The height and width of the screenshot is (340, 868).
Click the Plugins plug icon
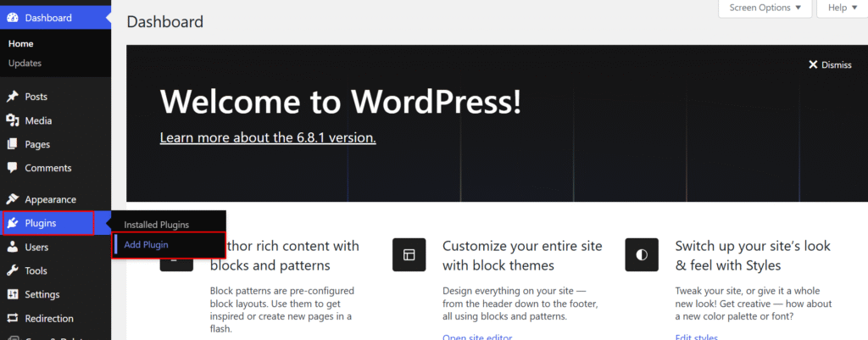click(12, 224)
